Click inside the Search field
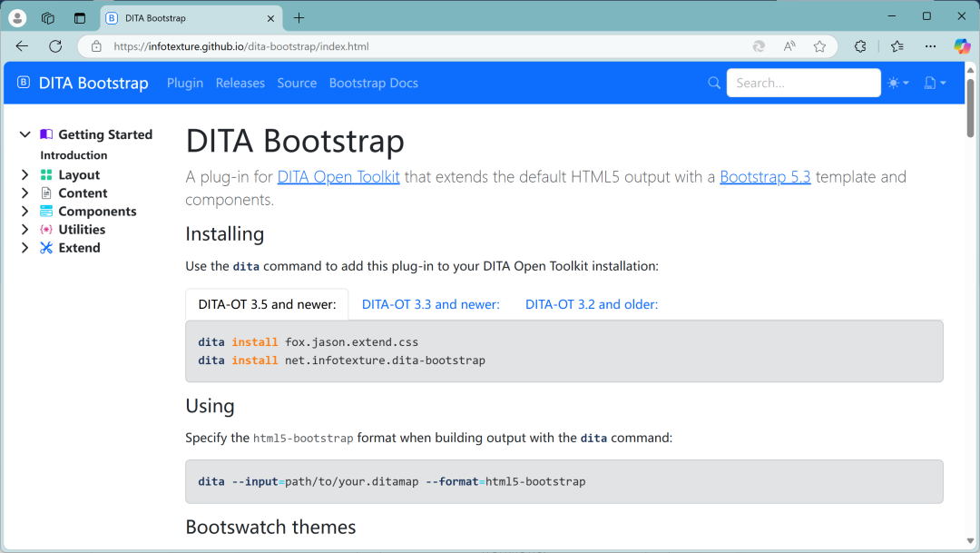 click(x=803, y=83)
